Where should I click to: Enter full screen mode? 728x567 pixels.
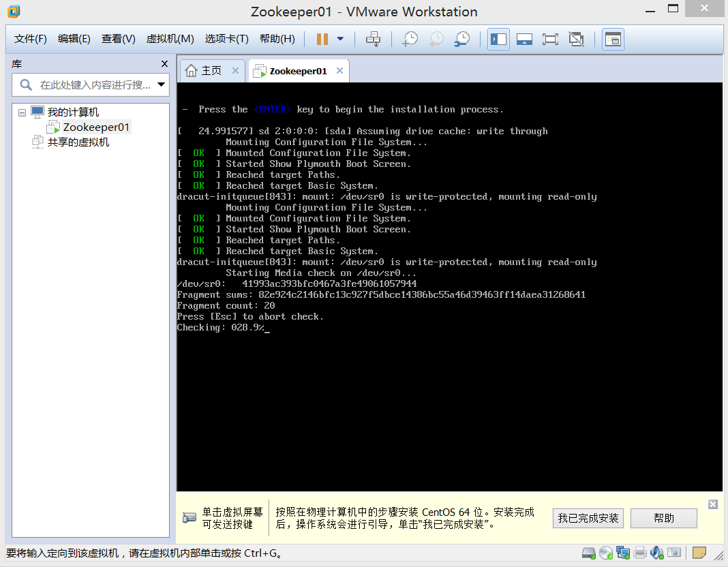550,39
